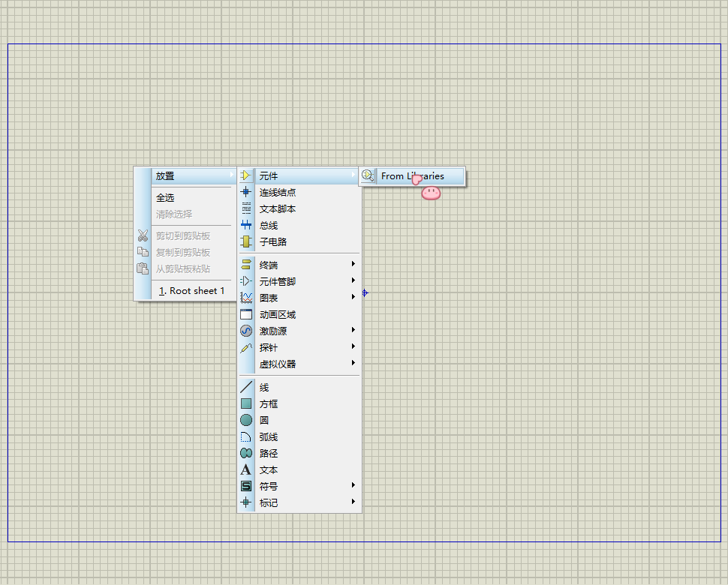Click the box icon beside 方框
The image size is (728, 585).
coord(245,403)
